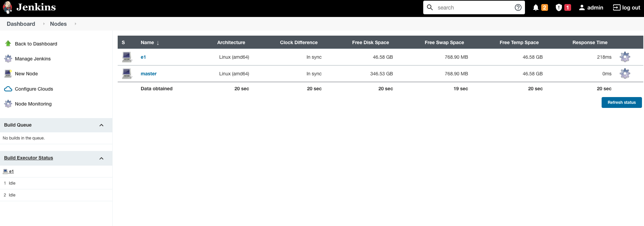Open the master node link
Image resolution: width=644 pixels, height=226 pixels.
(x=149, y=74)
